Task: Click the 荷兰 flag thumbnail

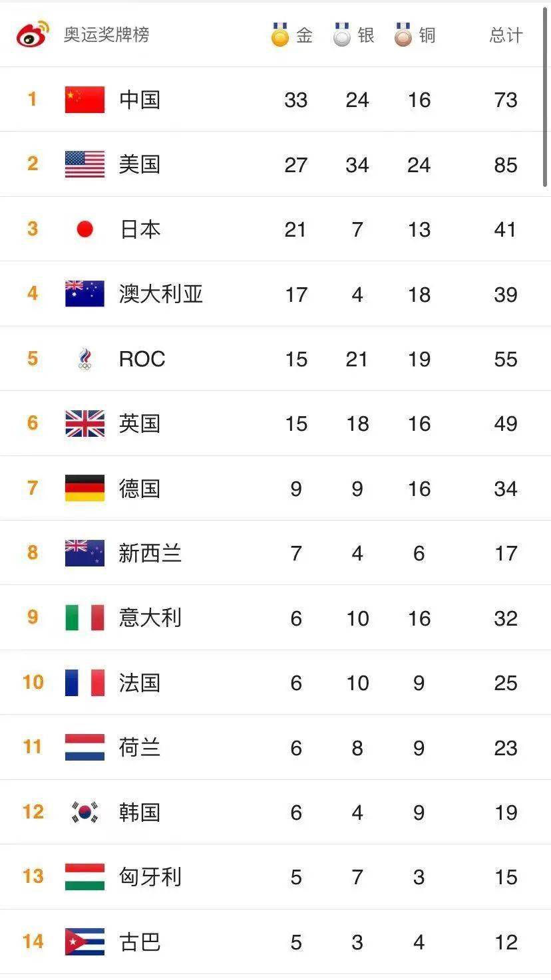Action: pyautogui.click(x=85, y=747)
